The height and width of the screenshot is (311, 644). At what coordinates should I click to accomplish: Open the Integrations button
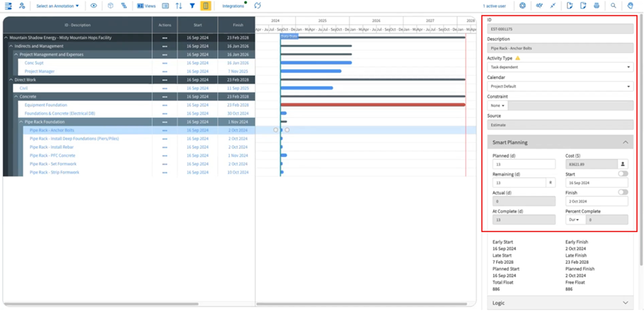point(234,6)
